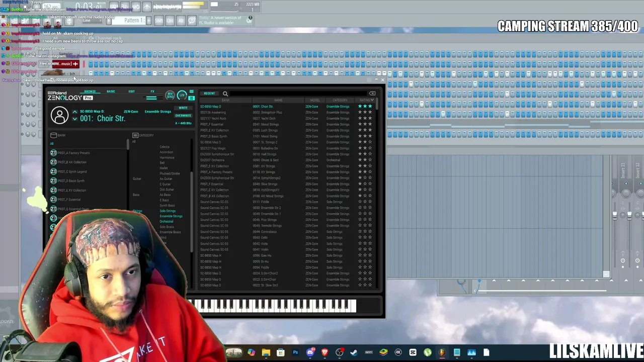Viewport: 644px width, 362px height.
Task: Switch to the FX tab
Action: [x=152, y=92]
